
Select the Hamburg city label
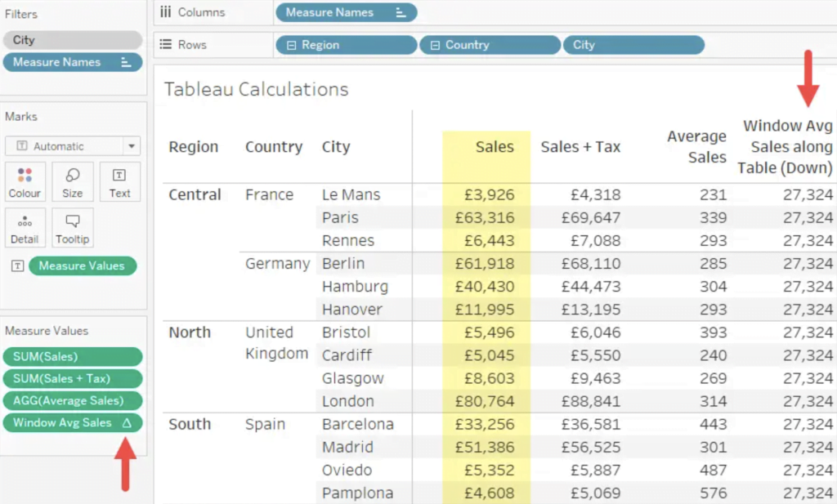coord(355,287)
